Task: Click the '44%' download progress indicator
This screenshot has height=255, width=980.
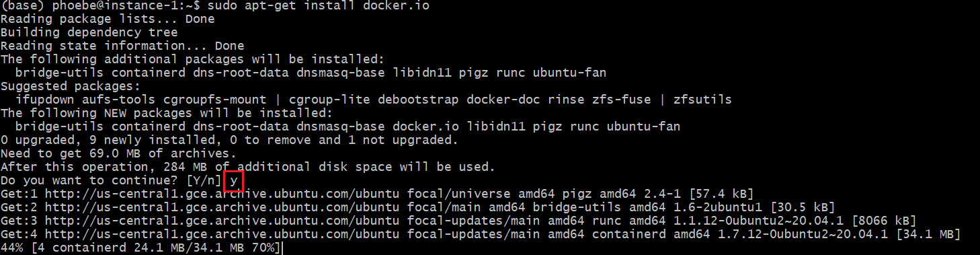Action: [x=11, y=248]
